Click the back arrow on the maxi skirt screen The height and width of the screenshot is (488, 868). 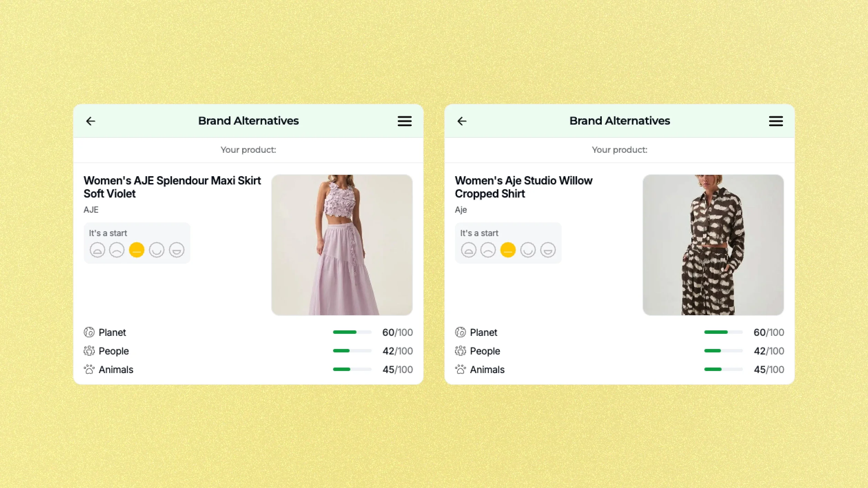[91, 121]
